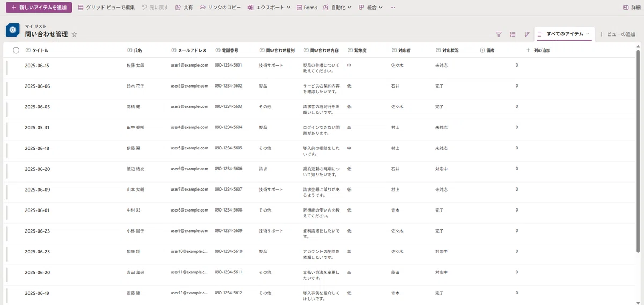Open item titled 2025-06-06
This screenshot has height=305, width=644.
point(37,86)
